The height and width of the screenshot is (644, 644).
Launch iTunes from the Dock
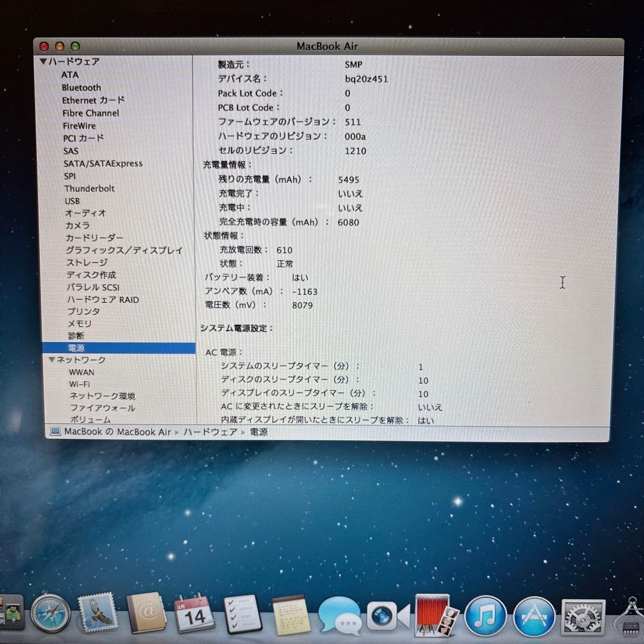coord(485,615)
